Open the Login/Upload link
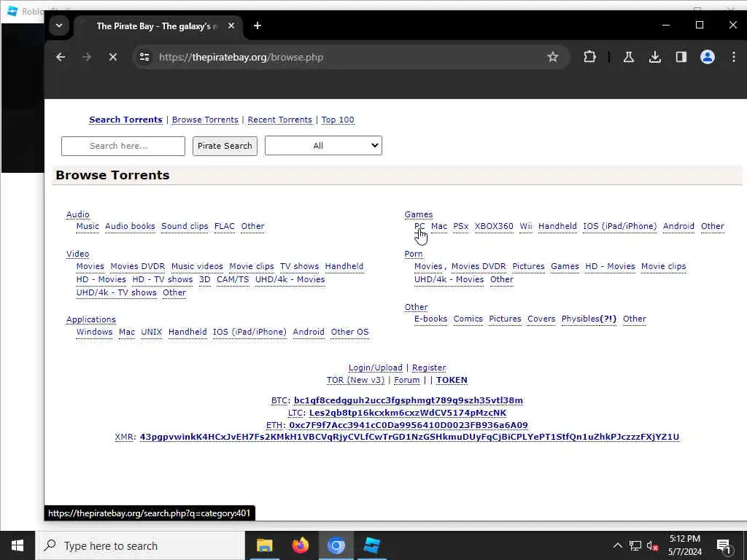This screenshot has height=560, width=747. pyautogui.click(x=376, y=368)
